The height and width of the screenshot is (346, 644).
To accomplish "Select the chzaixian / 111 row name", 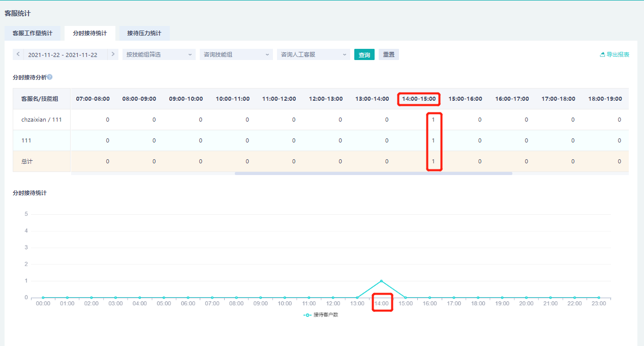I will click(x=42, y=120).
